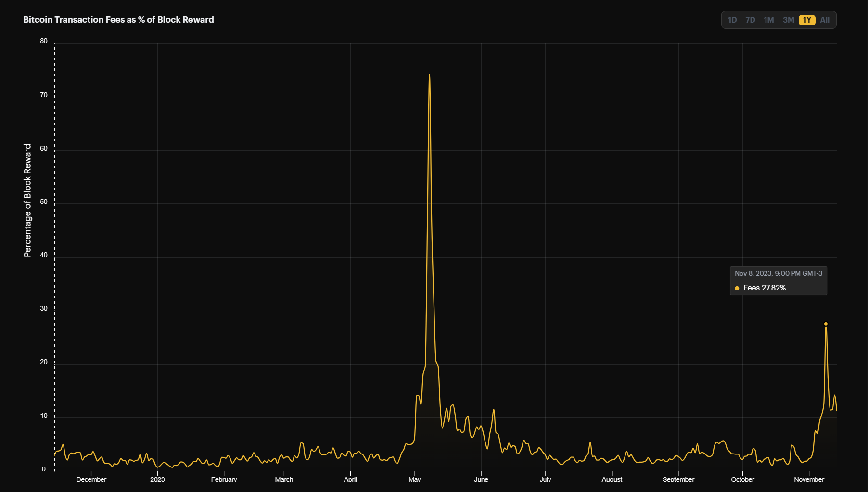Click the 70 y-axis value
This screenshot has height=492, width=868.
tap(44, 95)
